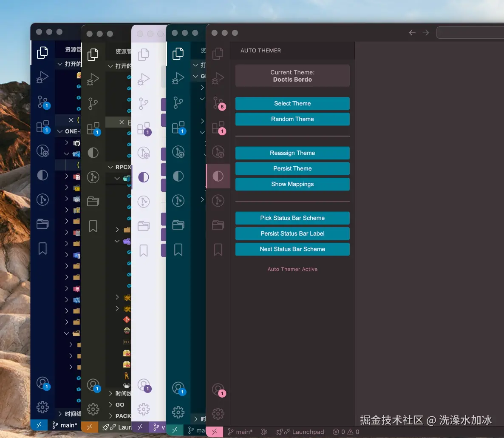Viewport: 504px width, 438px height.
Task: Open Explorer in the teal window
Action: point(178,54)
